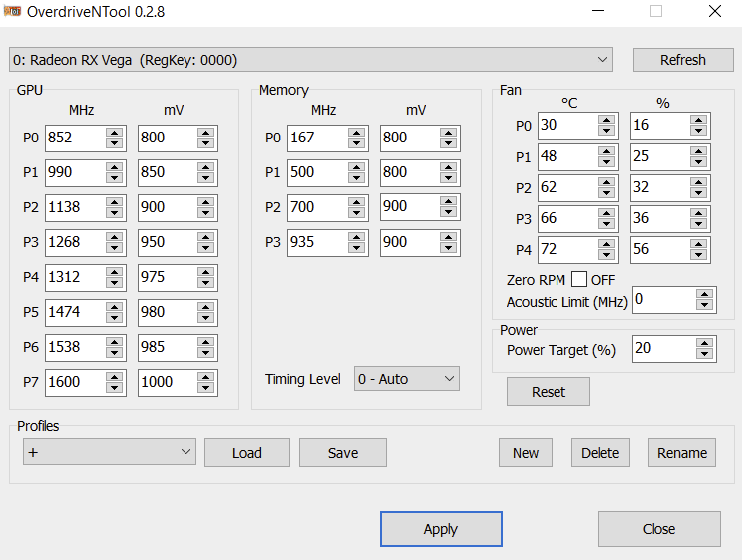Click the Apply button
Screen dimensions: 742x560
441,529
